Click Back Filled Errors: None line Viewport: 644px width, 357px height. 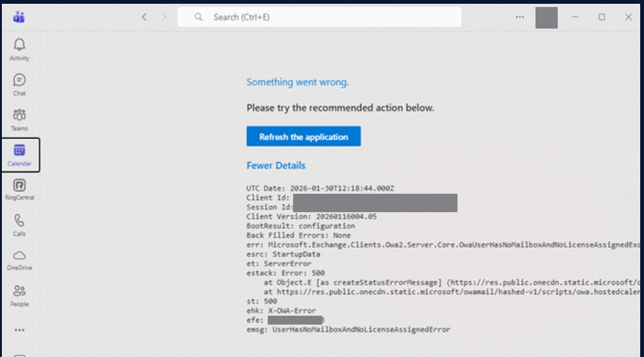click(x=299, y=235)
